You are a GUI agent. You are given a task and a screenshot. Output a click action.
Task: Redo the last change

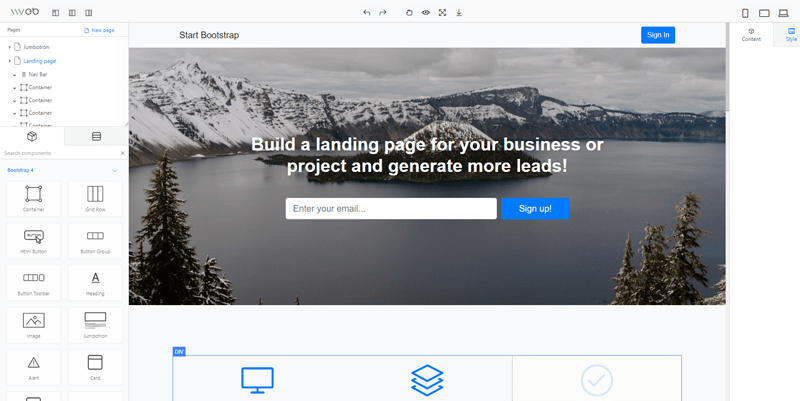(383, 13)
